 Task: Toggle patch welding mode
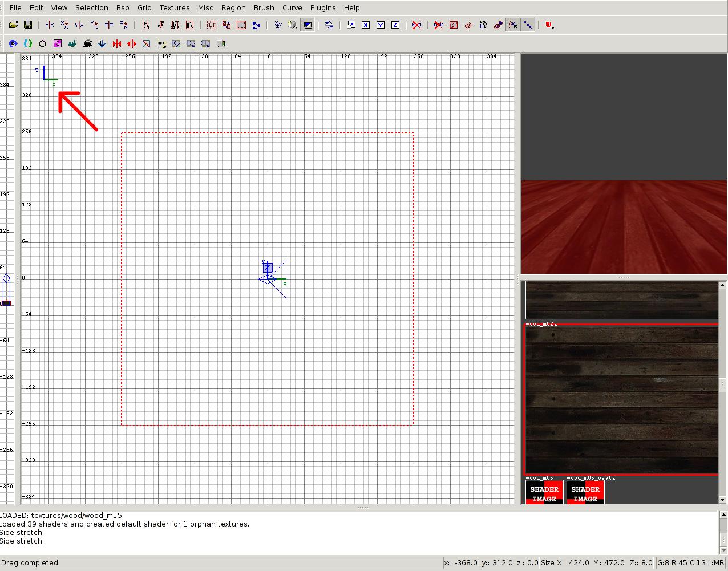coord(513,25)
